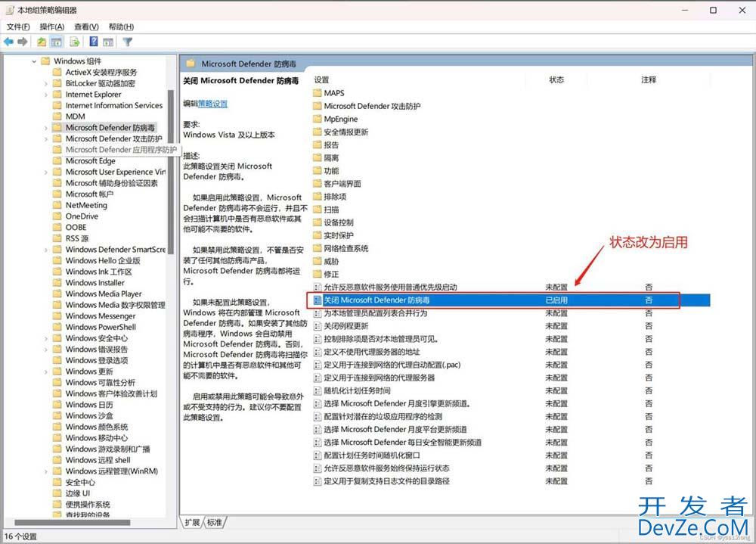Open the 修正 folder icon
756x544 pixels.
tap(318, 275)
